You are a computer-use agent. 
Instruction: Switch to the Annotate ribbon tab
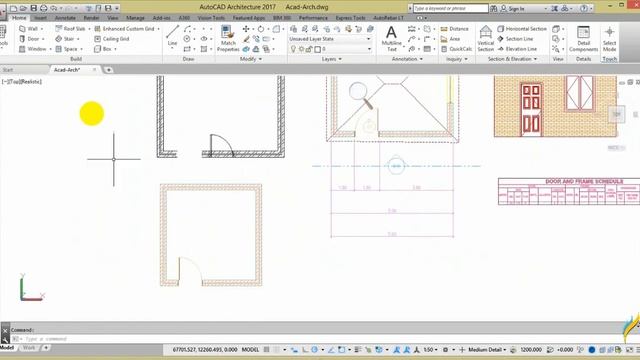click(65, 18)
